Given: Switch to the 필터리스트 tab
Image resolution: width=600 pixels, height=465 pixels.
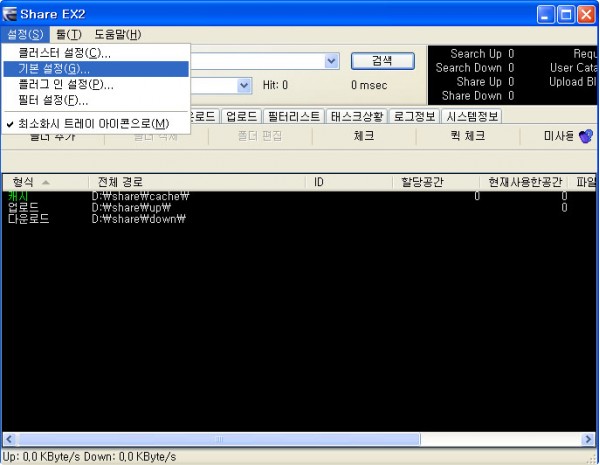Looking at the screenshot, I should [x=294, y=116].
